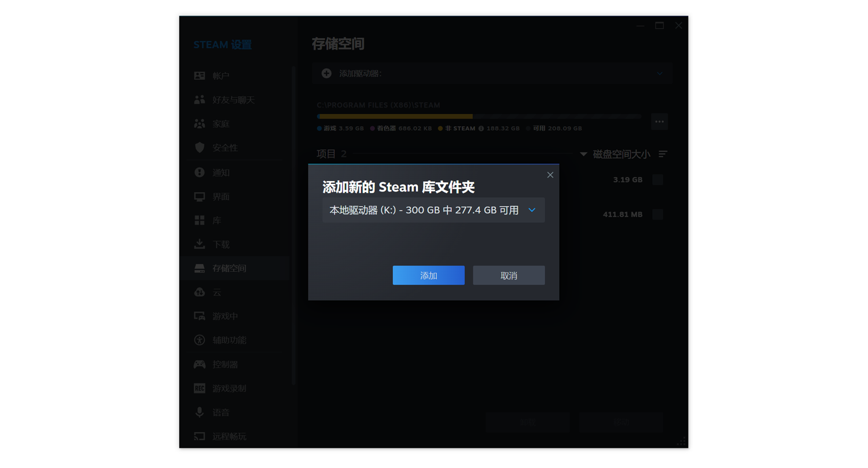Click the 取消 button in the dialog

[509, 275]
